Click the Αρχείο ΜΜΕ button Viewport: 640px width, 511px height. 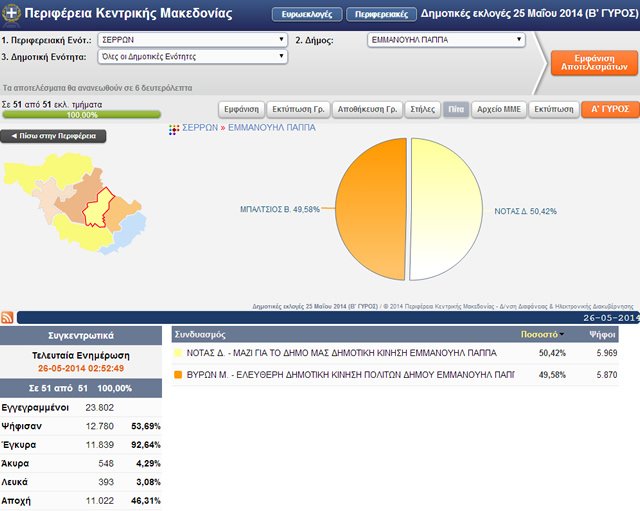click(x=499, y=109)
